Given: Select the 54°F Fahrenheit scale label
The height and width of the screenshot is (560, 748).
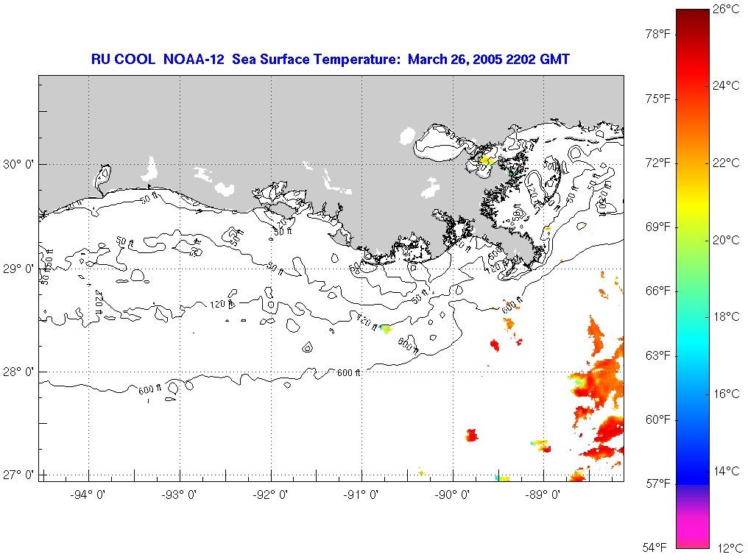Looking at the screenshot, I should 654,547.
